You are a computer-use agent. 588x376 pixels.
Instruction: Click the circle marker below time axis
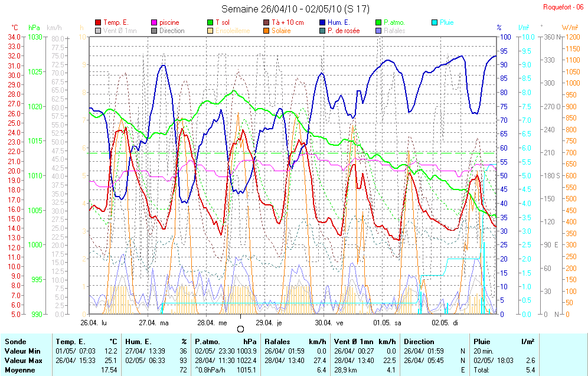pyautogui.click(x=240, y=329)
